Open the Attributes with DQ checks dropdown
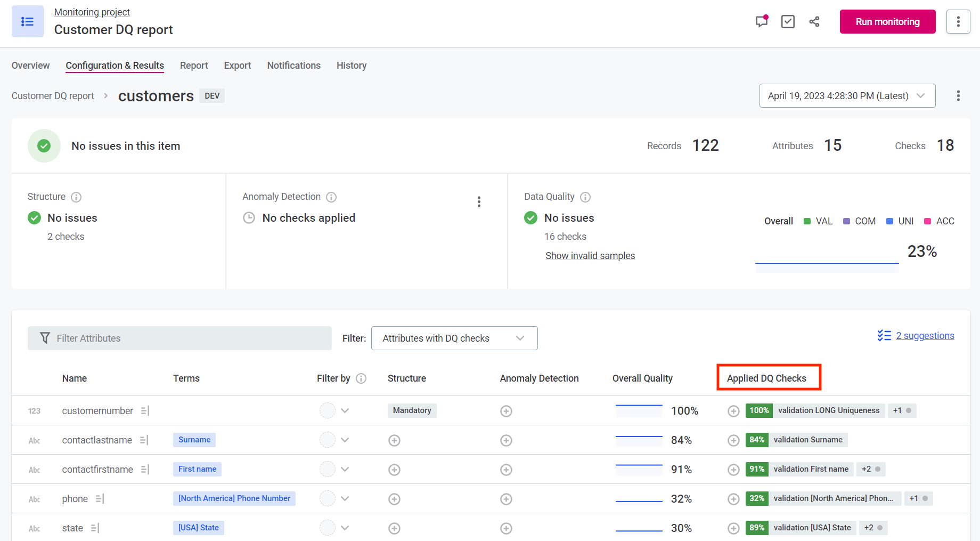The width and height of the screenshot is (980, 541). point(454,338)
